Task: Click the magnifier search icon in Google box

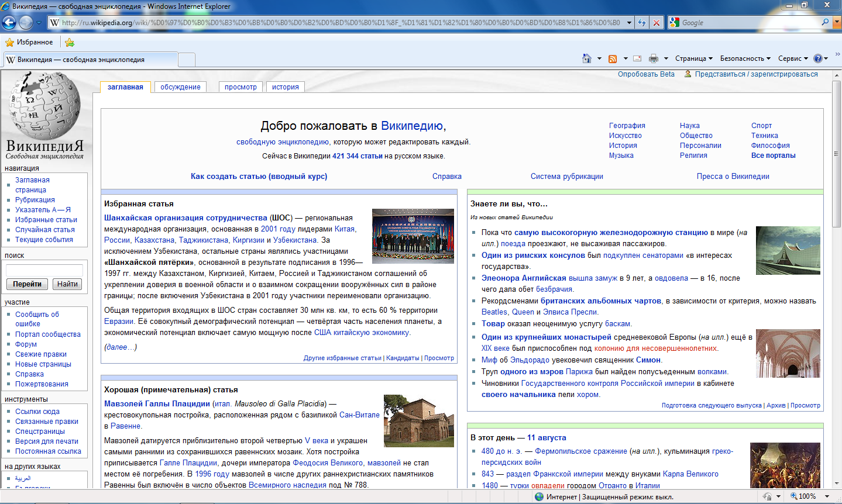Action: [825, 22]
